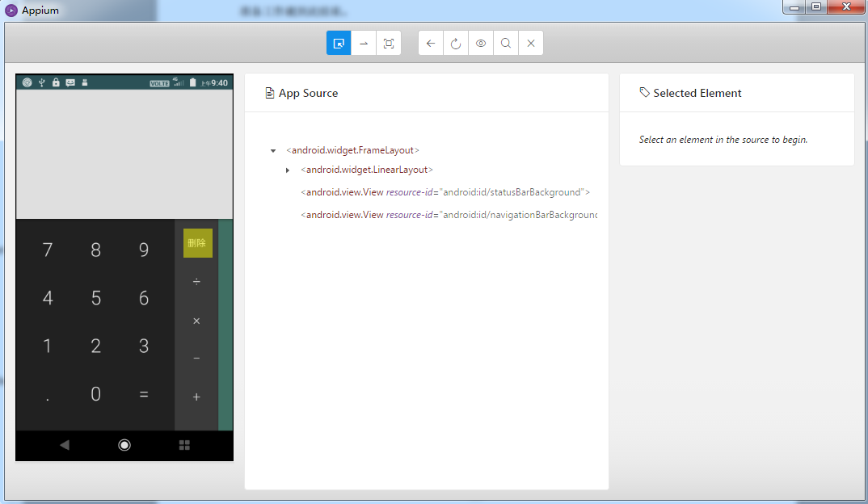Tap calculator digit 1
Screen dimensions: 868x504
tap(48, 346)
